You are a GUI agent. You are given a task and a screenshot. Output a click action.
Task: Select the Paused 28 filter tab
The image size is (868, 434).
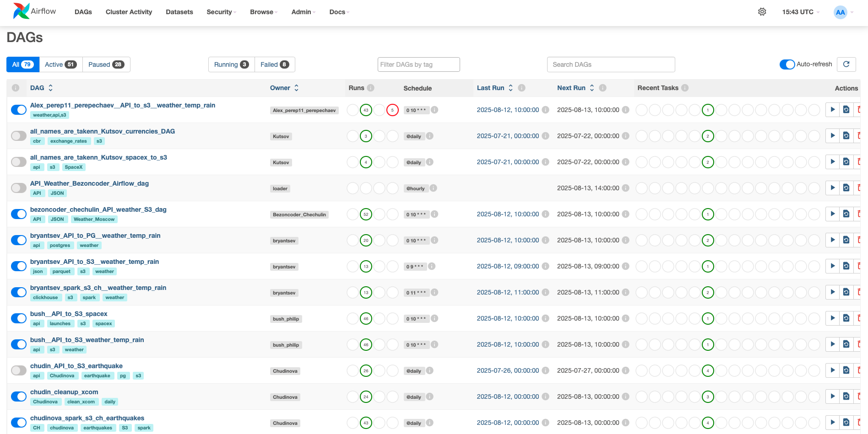[x=106, y=64]
